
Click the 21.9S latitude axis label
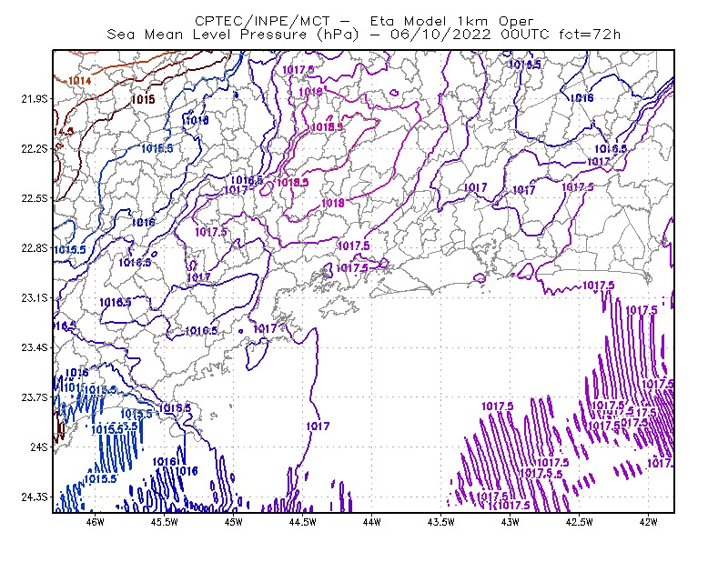click(34, 99)
